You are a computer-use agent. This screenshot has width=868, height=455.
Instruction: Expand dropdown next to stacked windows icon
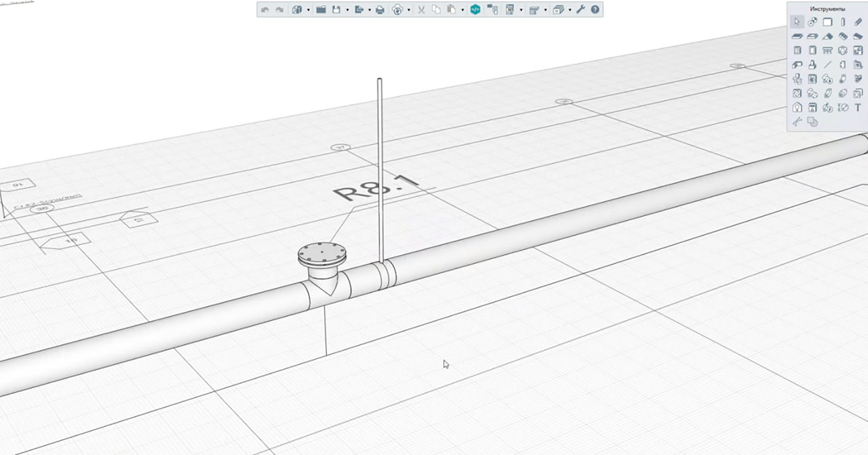570,10
